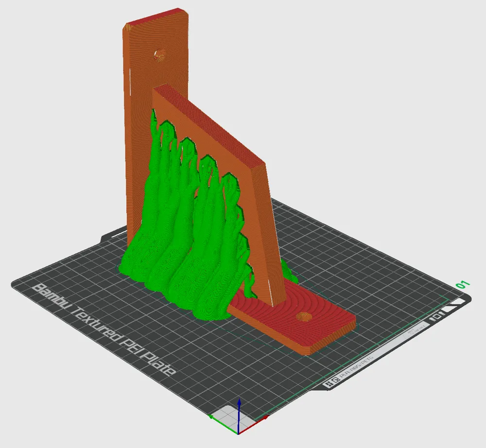Click the green plate number 01 label
Screen dimensions: 486x448
tap(462, 285)
